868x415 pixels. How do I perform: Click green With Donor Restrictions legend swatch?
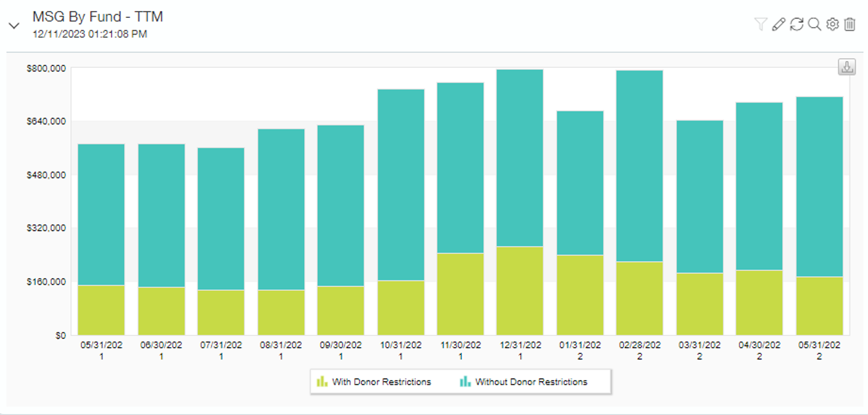coord(322,382)
